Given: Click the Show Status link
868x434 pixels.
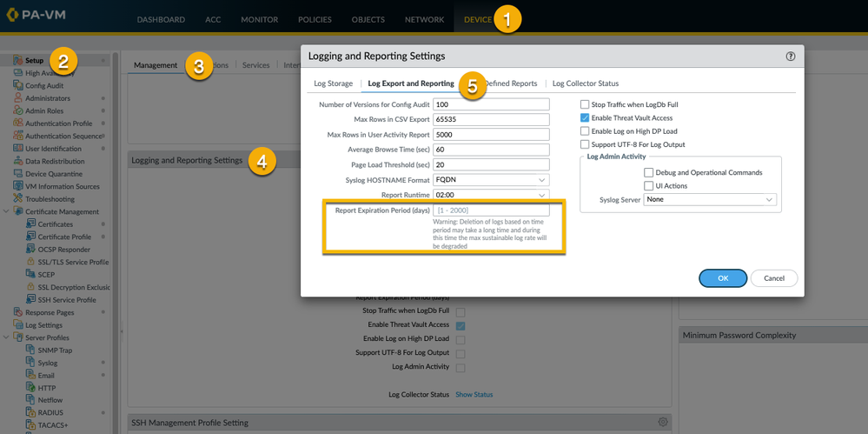Looking at the screenshot, I should (x=474, y=394).
